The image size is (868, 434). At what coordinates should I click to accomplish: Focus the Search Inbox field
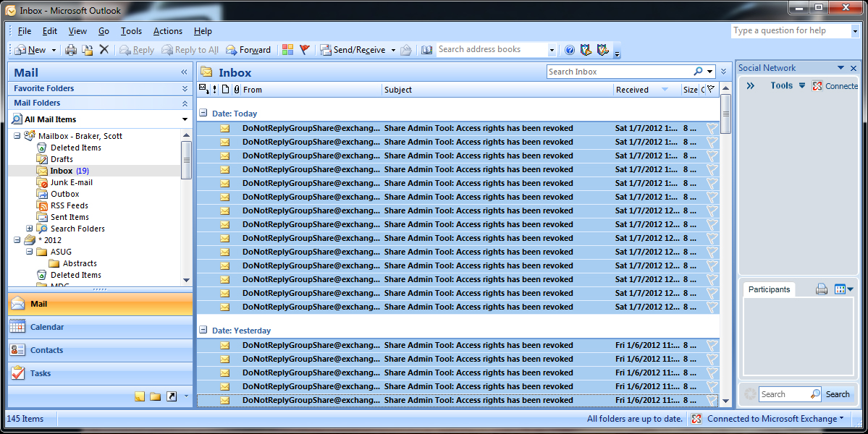(x=620, y=72)
